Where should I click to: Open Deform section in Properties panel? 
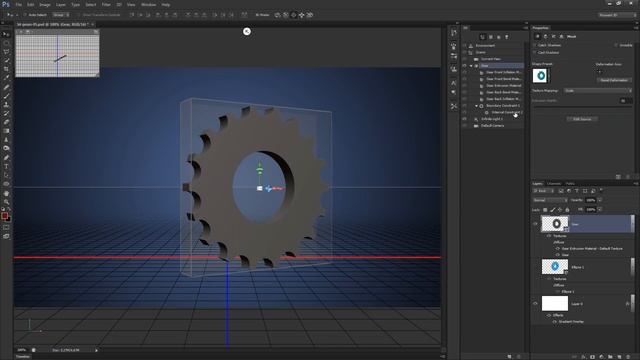pos(545,36)
